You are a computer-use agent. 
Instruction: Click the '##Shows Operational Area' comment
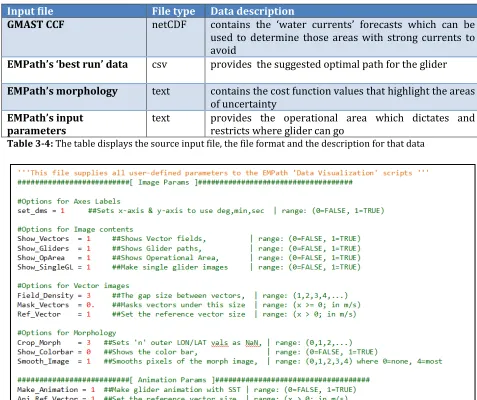pyautogui.click(x=165, y=258)
